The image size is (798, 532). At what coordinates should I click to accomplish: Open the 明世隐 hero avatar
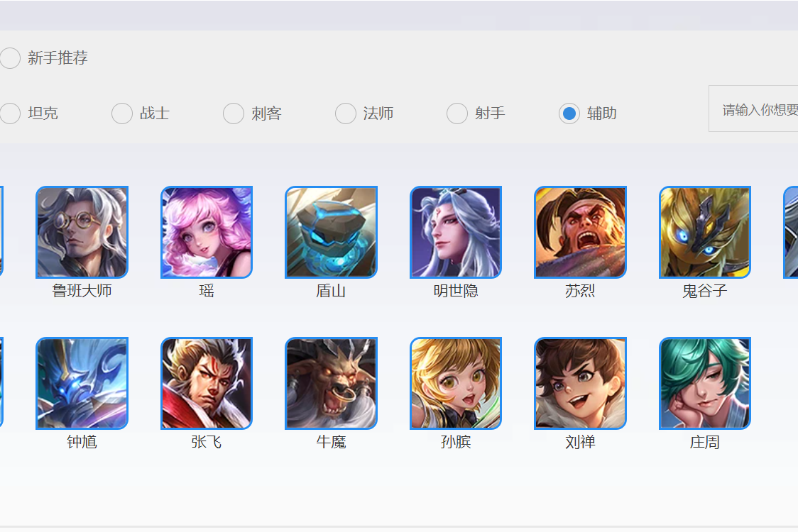(456, 232)
